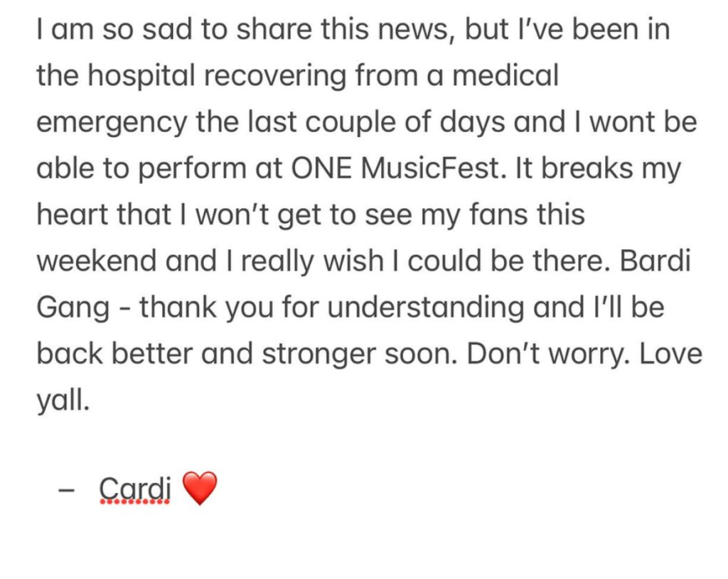Place the cursor in the word emergency
This screenshot has width=728, height=579.
pyautogui.click(x=112, y=123)
